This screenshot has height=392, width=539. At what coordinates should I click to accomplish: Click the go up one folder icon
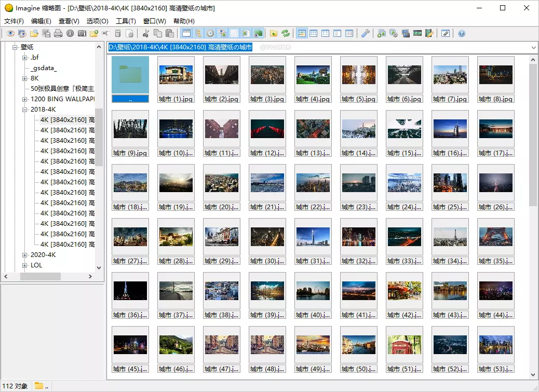coord(274,33)
